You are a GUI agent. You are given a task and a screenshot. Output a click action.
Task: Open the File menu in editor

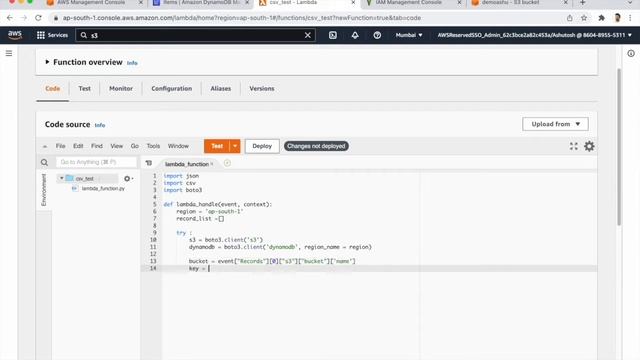click(60, 146)
